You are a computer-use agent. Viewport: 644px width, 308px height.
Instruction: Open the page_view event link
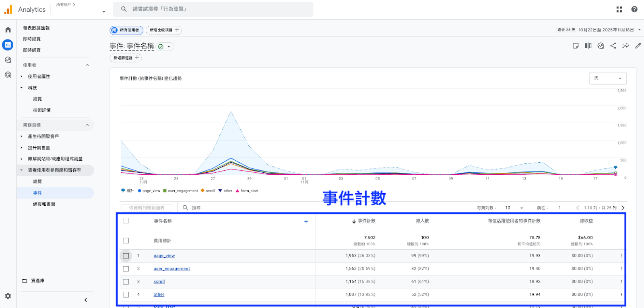[x=164, y=256]
